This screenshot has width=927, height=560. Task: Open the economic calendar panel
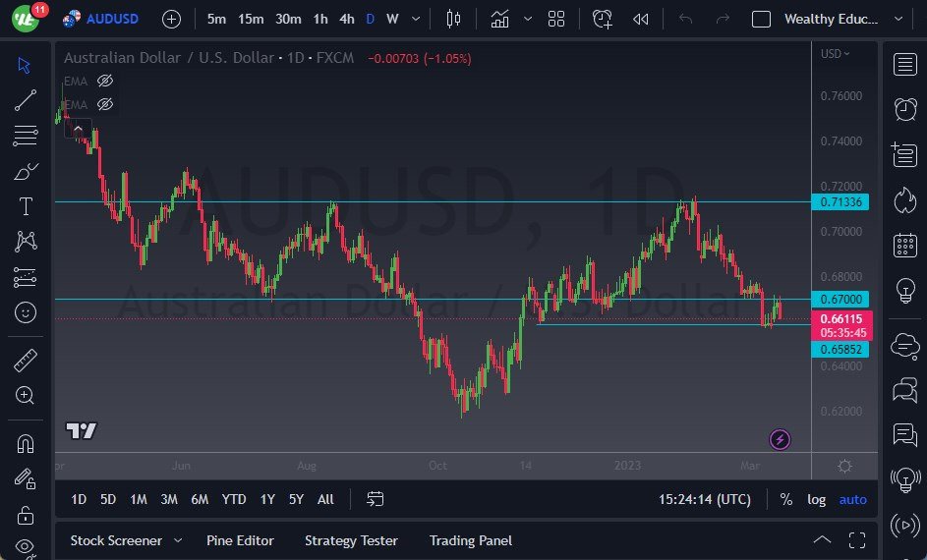coord(905,246)
